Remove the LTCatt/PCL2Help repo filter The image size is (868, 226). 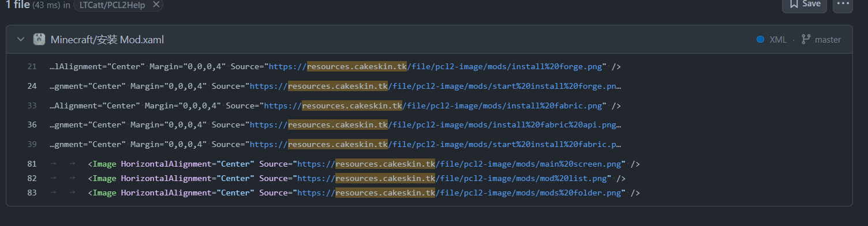pyautogui.click(x=156, y=5)
